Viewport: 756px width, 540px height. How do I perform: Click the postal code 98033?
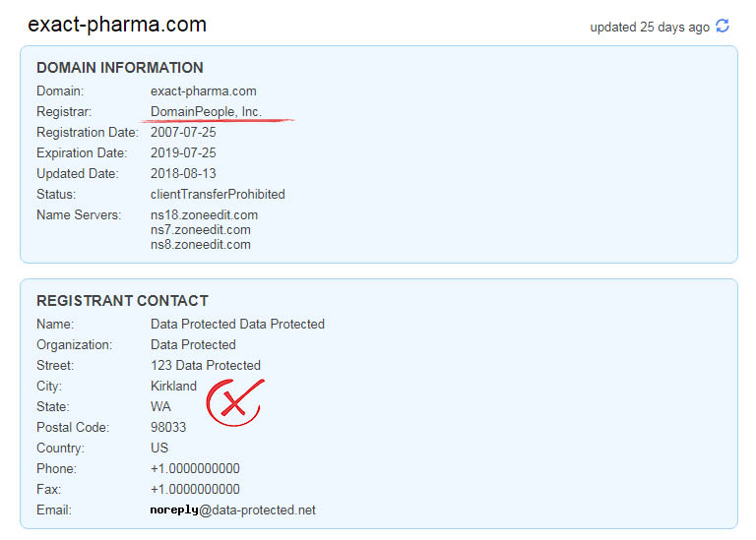pos(168,427)
